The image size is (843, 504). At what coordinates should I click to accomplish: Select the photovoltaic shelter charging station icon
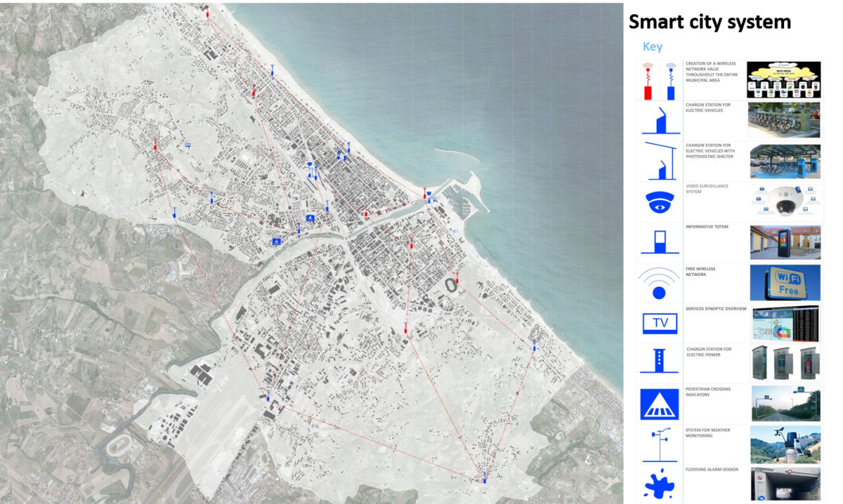(659, 161)
